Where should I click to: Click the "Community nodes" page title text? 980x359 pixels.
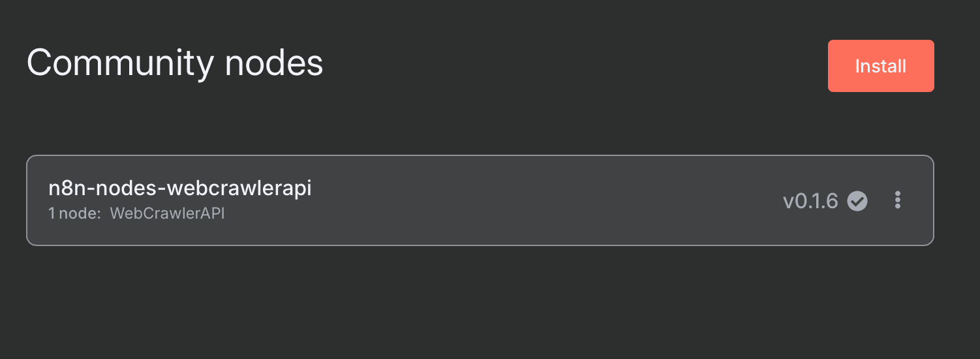[x=175, y=63]
